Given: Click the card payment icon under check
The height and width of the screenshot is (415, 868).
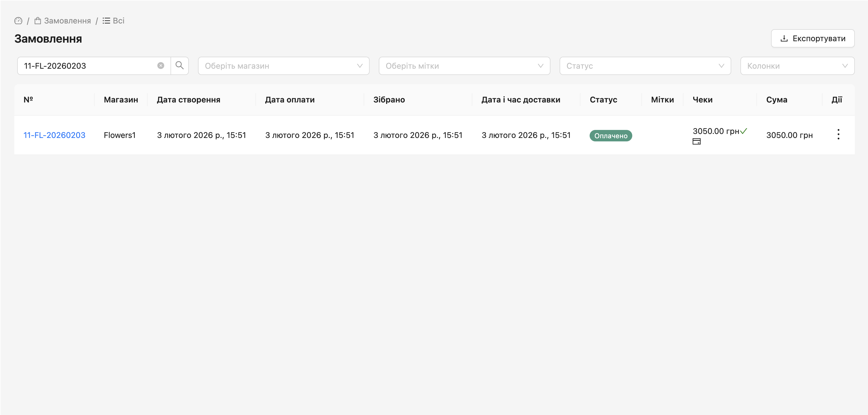Looking at the screenshot, I should click(696, 142).
